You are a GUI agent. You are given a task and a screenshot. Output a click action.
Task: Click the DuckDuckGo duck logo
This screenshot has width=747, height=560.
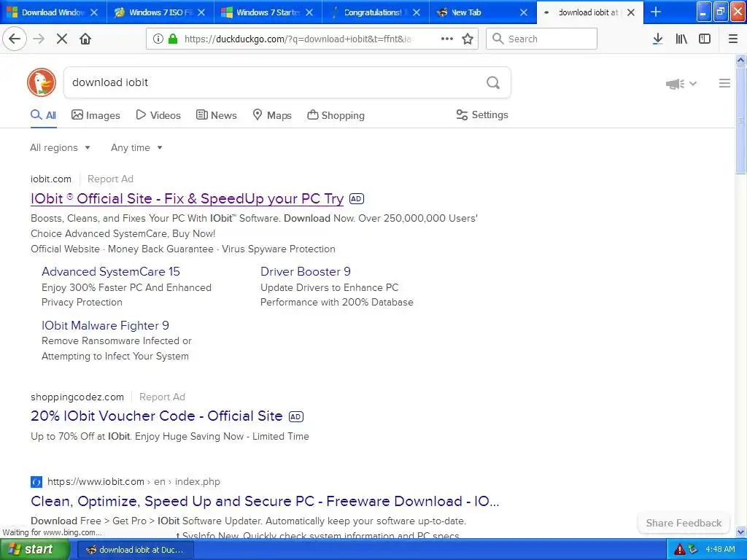click(x=42, y=82)
